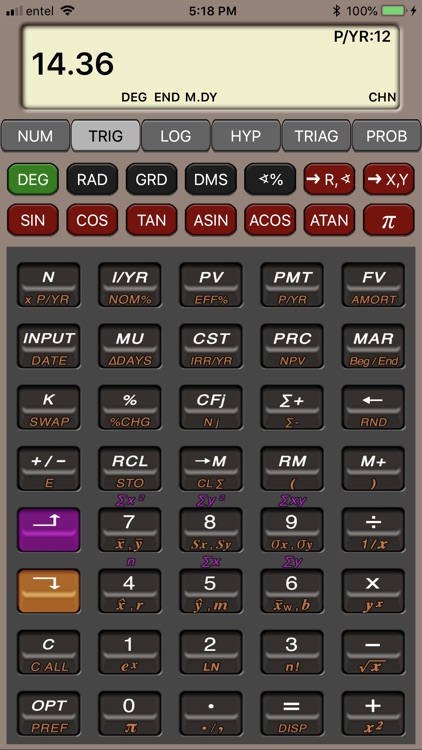
Task: Tap the I/YR interest key
Action: click(x=130, y=285)
